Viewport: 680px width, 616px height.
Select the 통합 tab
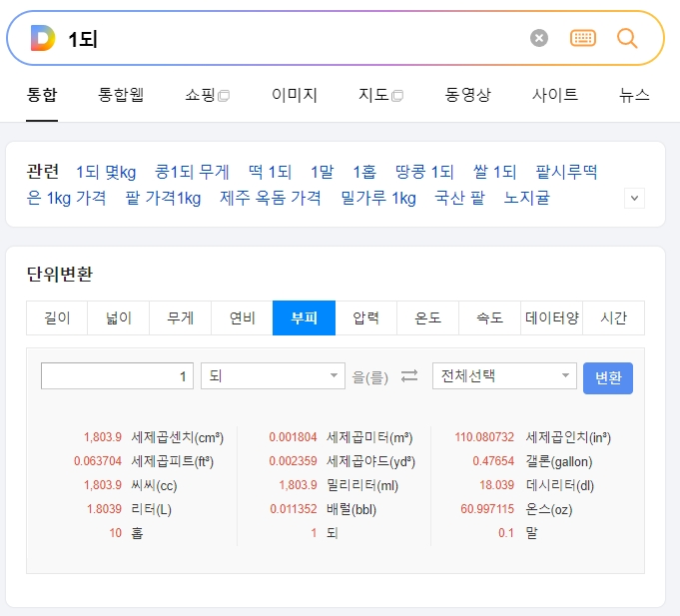(42, 95)
